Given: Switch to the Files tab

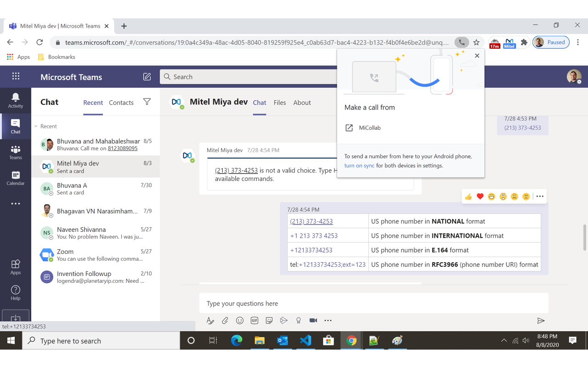Looking at the screenshot, I should click(x=279, y=102).
